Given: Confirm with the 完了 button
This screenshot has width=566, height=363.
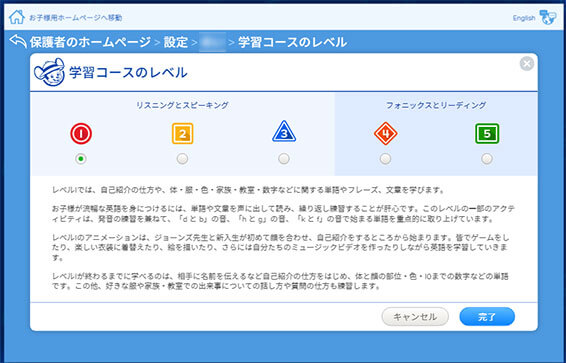Looking at the screenshot, I should (x=487, y=317).
